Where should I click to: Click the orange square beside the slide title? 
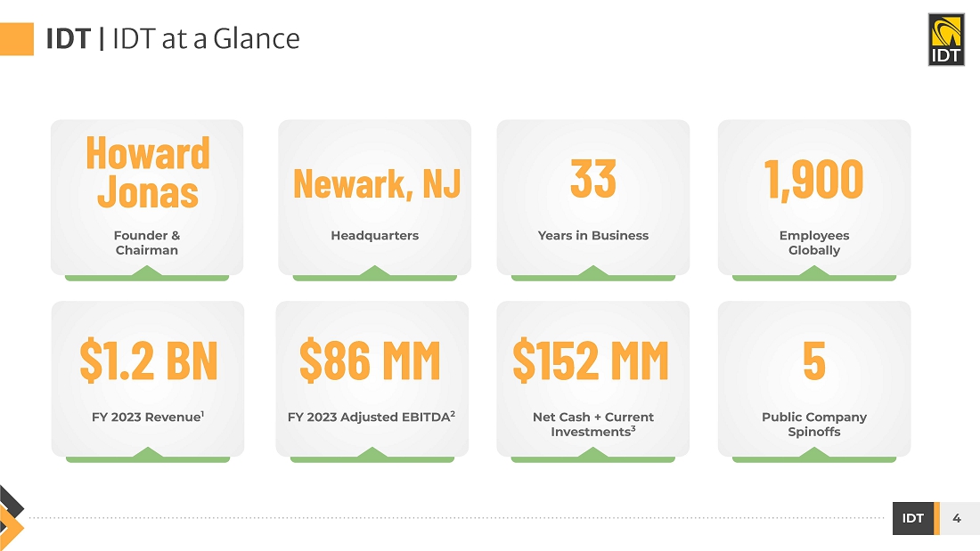click(x=17, y=39)
